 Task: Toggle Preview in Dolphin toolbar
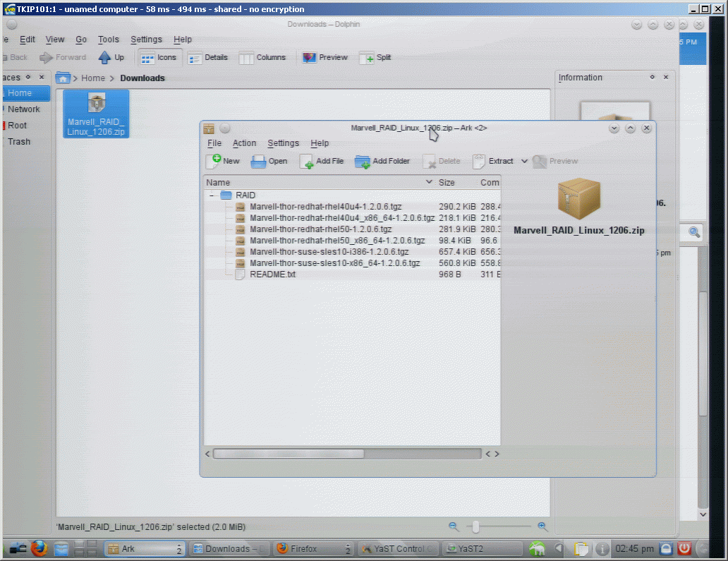(325, 58)
